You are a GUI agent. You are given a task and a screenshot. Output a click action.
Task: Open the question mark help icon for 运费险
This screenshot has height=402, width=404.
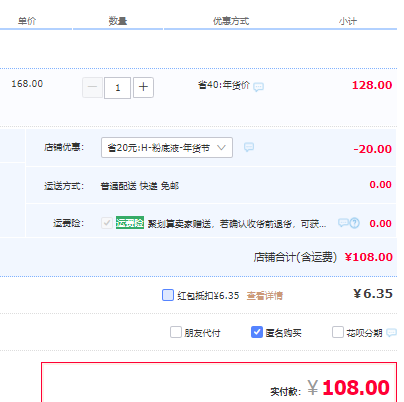point(355,223)
